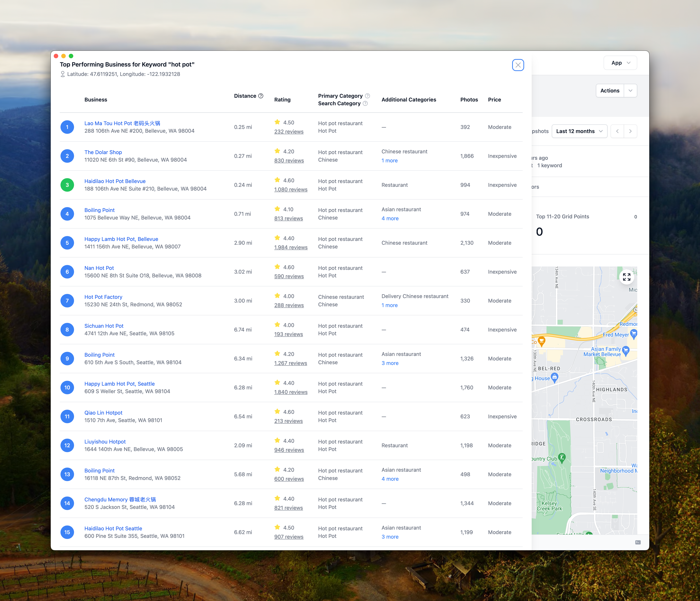This screenshot has width=700, height=601.
Task: View 232 reviews for Lao Ma Tou
Action: click(x=289, y=132)
